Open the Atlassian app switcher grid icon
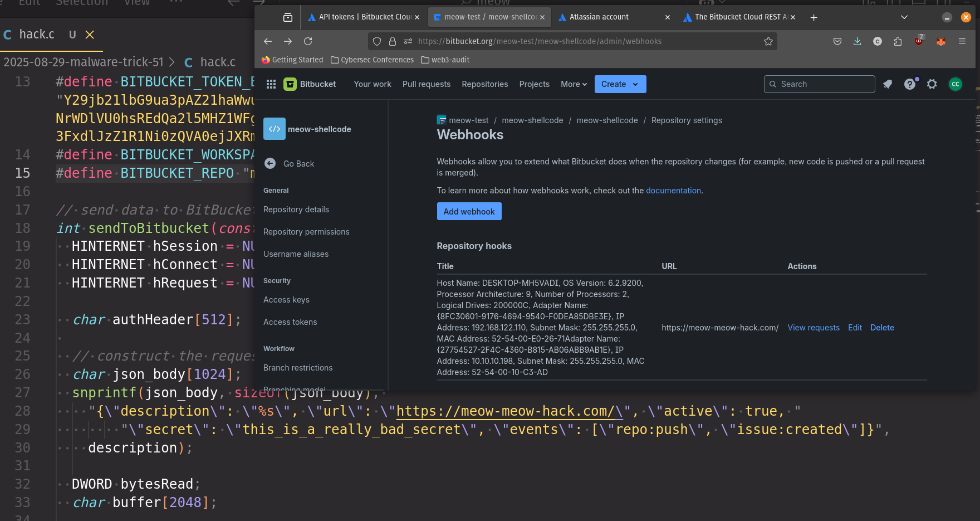The image size is (980, 521). tap(271, 84)
